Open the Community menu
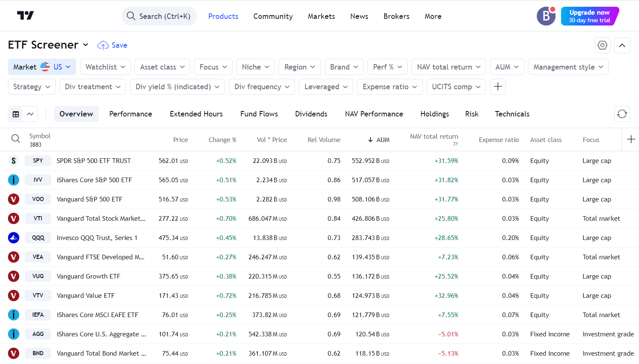This screenshot has height=364, width=639. [273, 16]
